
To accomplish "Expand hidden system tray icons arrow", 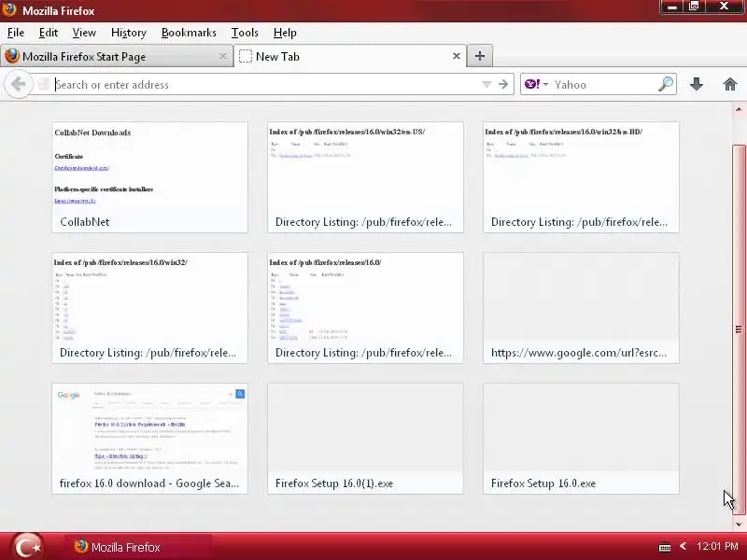I will tap(684, 546).
